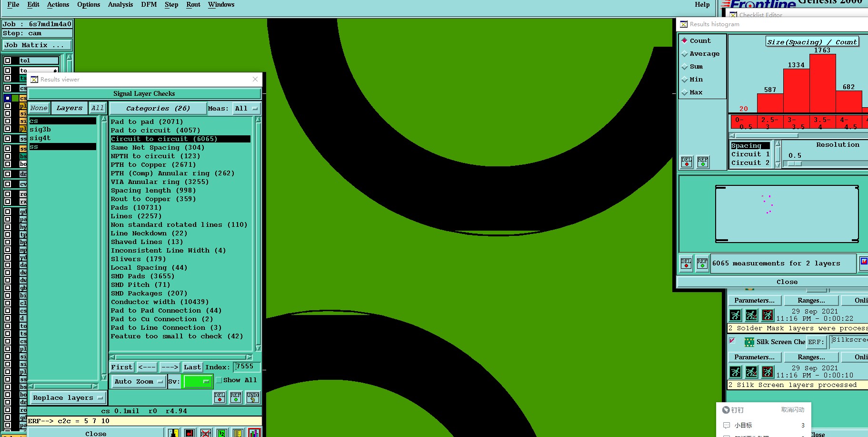Click the histogram horizontal scrollbar
The image size is (868, 437).
click(798, 135)
